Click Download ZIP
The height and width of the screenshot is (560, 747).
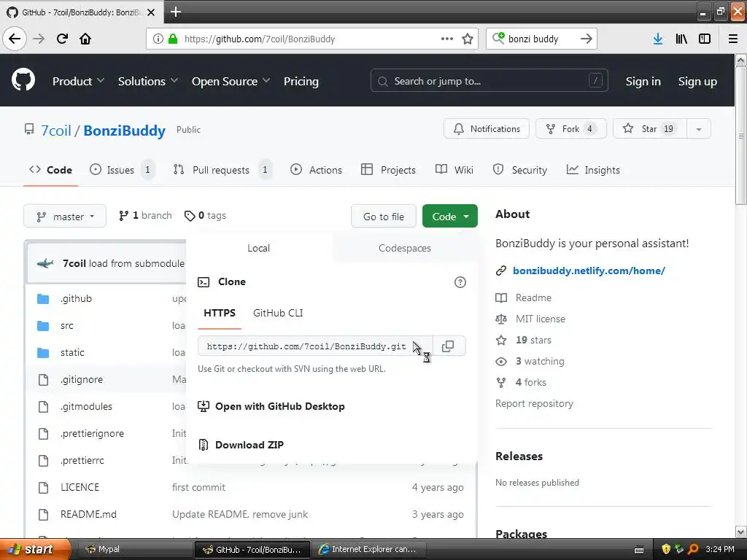(x=241, y=445)
